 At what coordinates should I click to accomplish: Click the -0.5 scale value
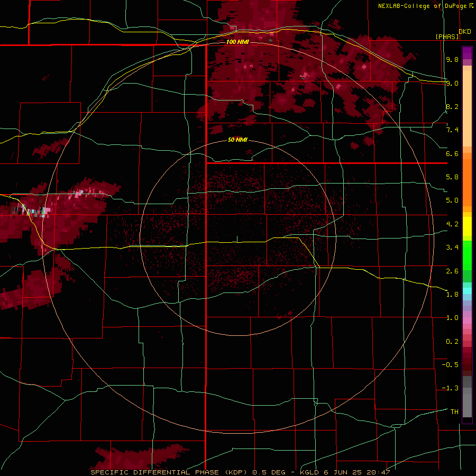point(450,365)
